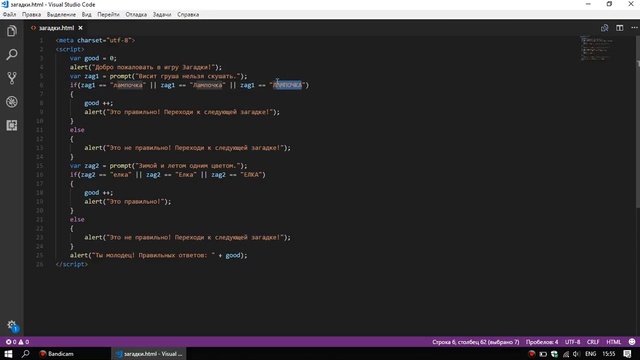Screen dimensions: 640x360
Task: Click the </script> closing tag
Action: point(71,264)
